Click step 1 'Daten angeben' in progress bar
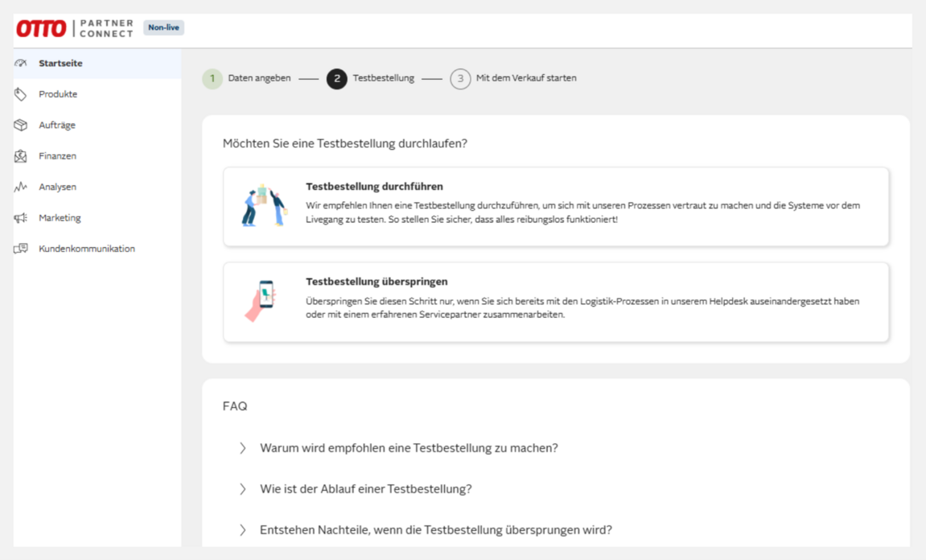Image resolution: width=926 pixels, height=560 pixels. (212, 79)
